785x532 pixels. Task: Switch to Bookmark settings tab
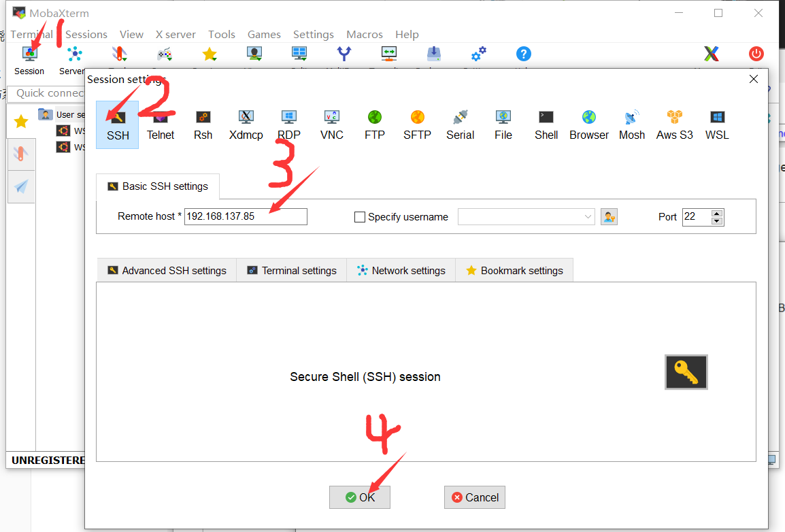pyautogui.click(x=515, y=270)
